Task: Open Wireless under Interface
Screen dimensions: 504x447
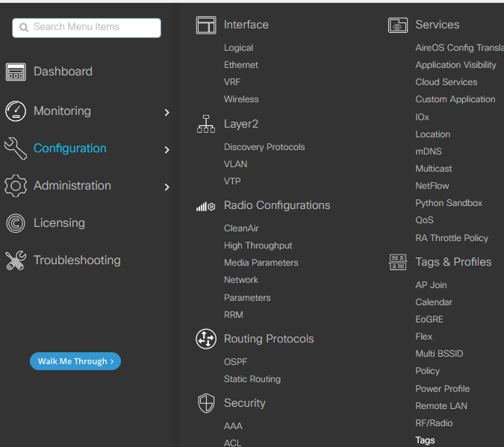Action: [x=241, y=99]
